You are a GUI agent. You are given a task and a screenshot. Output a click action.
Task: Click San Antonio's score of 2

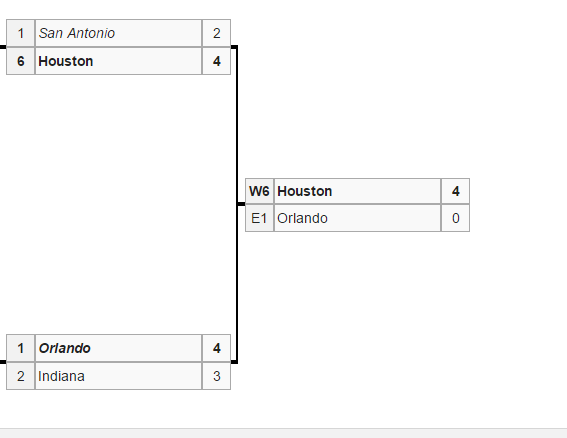217,33
